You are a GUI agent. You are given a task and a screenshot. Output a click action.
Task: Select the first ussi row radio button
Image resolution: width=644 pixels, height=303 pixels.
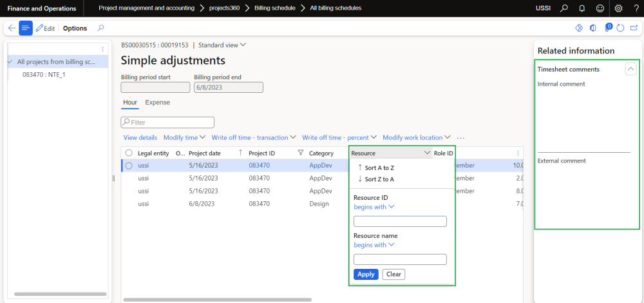(x=129, y=166)
